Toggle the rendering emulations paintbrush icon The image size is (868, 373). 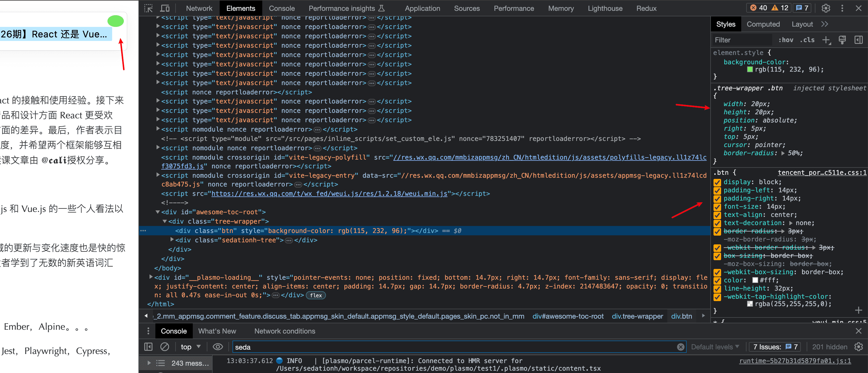(842, 40)
